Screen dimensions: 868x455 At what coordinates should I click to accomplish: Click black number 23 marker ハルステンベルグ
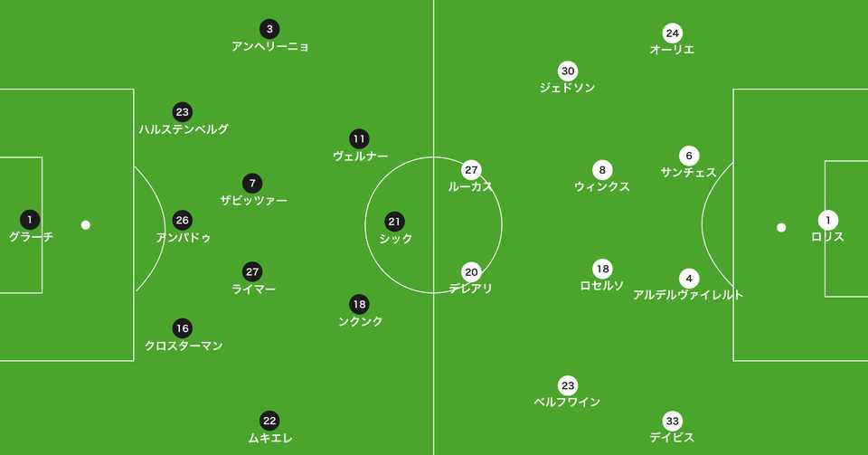pos(183,112)
